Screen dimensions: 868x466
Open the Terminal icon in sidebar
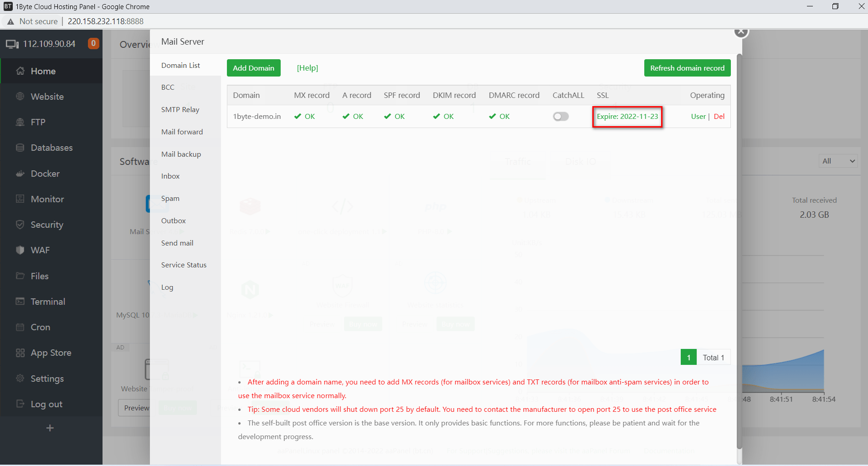click(20, 302)
